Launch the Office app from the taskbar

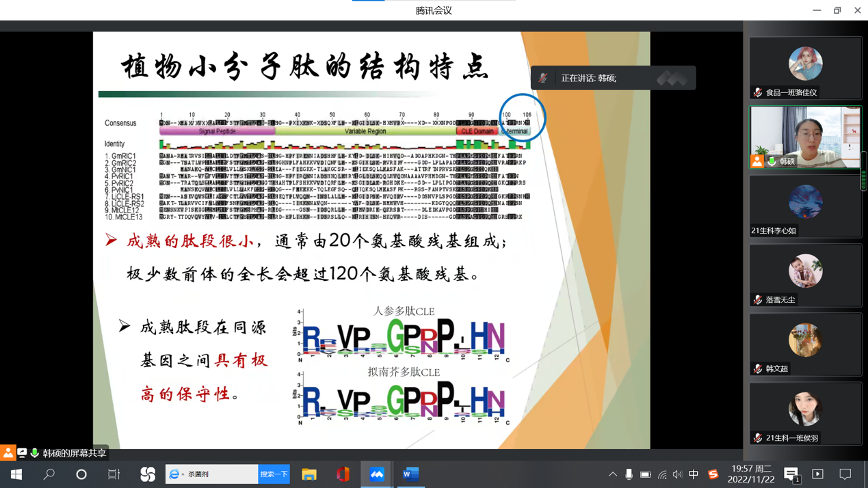click(343, 474)
